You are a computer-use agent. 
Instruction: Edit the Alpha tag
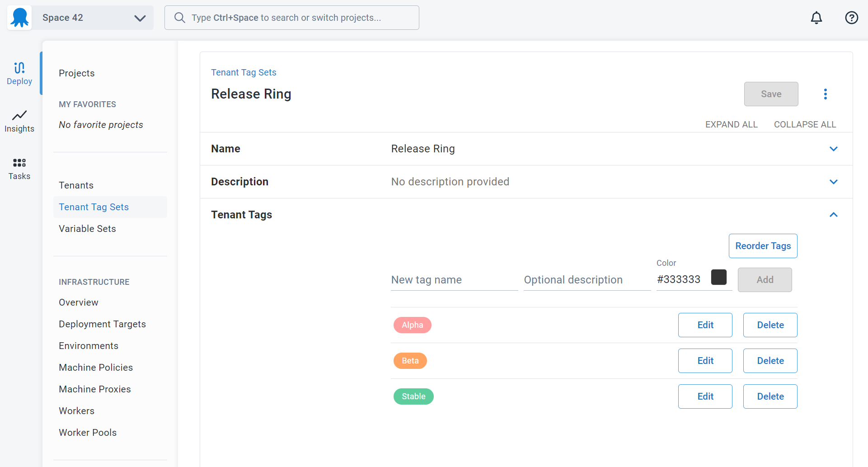[705, 325]
